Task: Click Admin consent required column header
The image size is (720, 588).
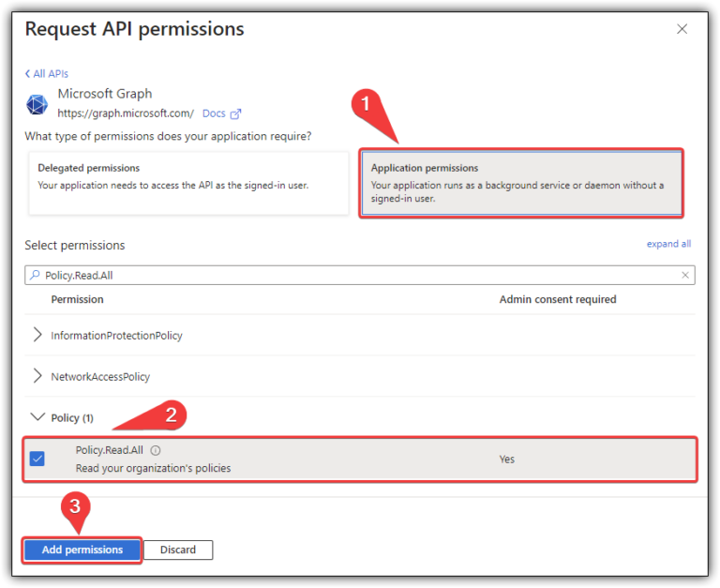Action: (558, 299)
